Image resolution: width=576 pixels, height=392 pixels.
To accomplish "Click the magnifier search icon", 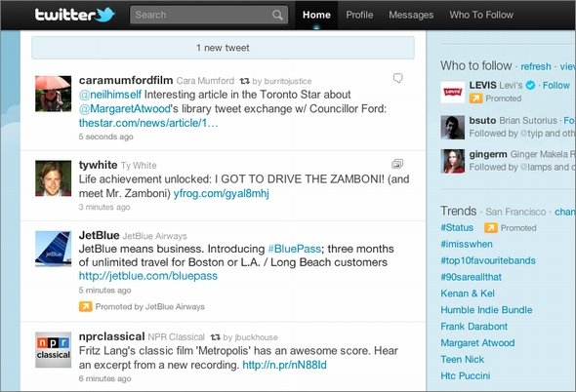I will 277,15.
